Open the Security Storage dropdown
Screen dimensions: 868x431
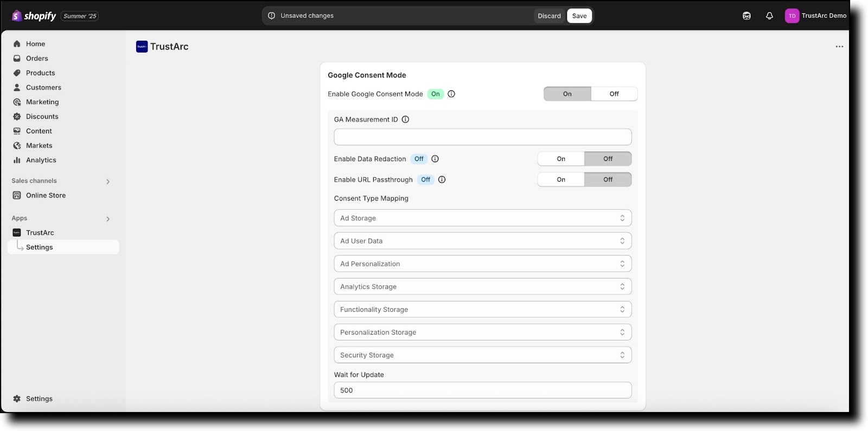coord(483,355)
